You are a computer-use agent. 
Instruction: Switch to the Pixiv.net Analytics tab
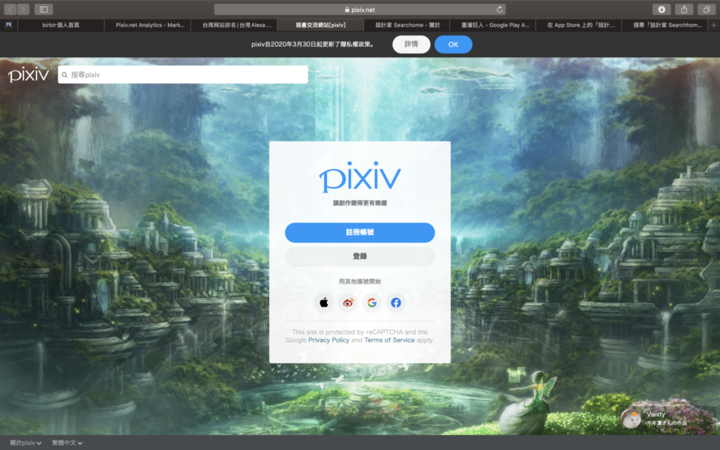[x=147, y=25]
